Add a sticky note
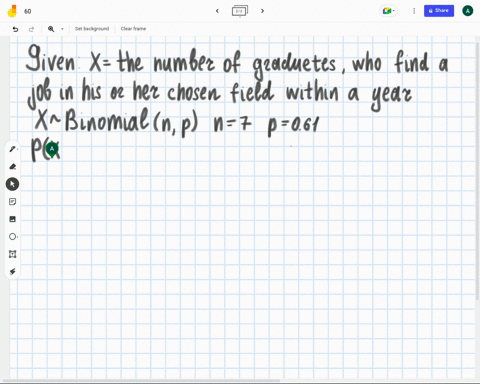This screenshot has width=480, height=384. (12, 201)
